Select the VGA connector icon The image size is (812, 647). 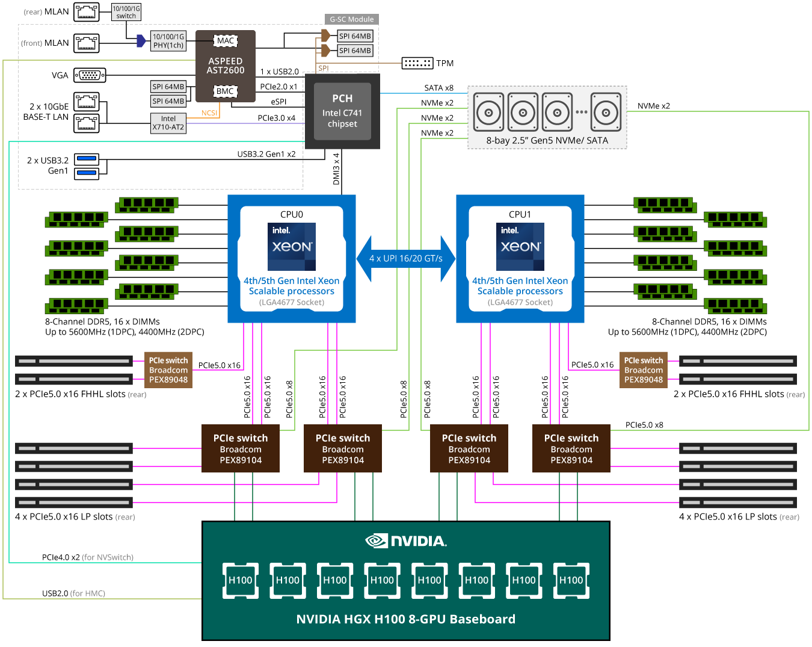point(90,75)
